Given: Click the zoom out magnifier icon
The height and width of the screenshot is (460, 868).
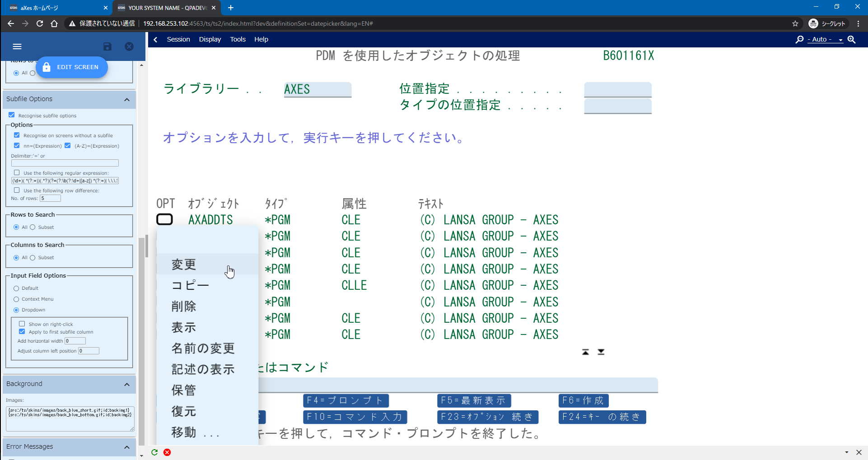Looking at the screenshot, I should [799, 39].
